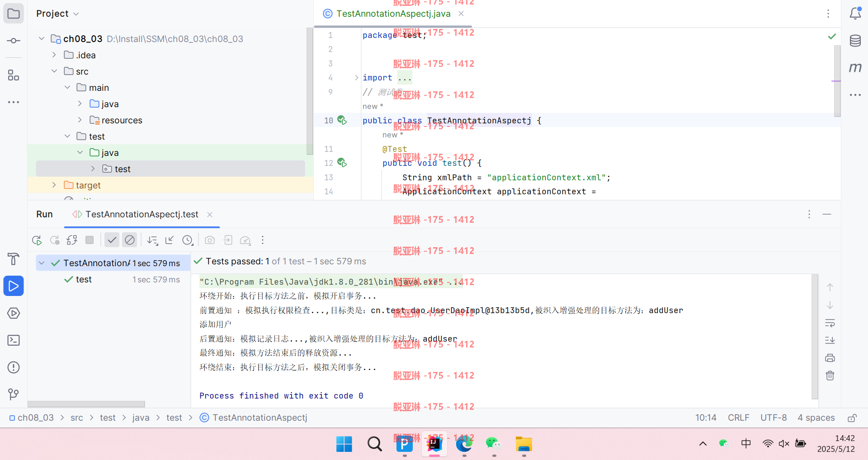
Task: Close the TestAnnotationAspectj.test run tab
Action: (210, 215)
